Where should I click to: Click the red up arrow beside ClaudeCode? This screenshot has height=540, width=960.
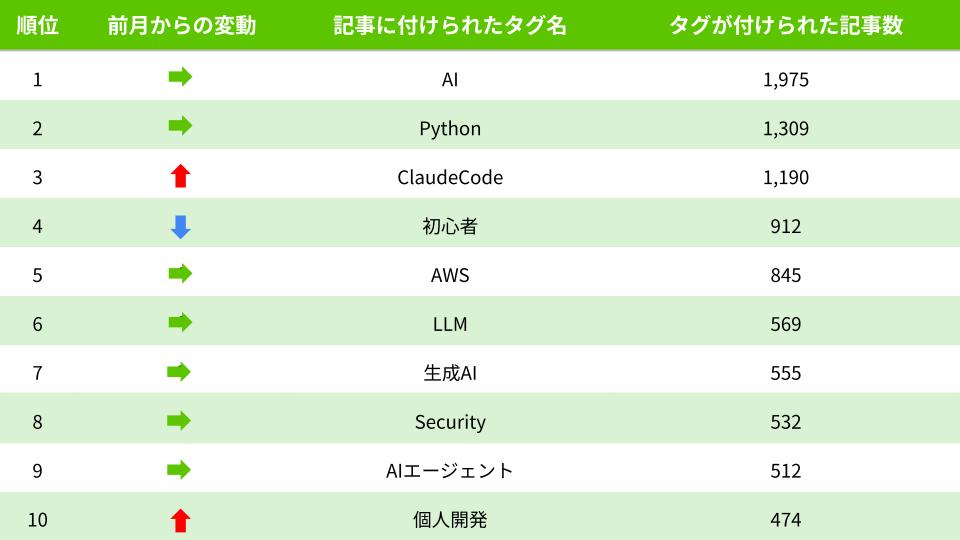180,177
